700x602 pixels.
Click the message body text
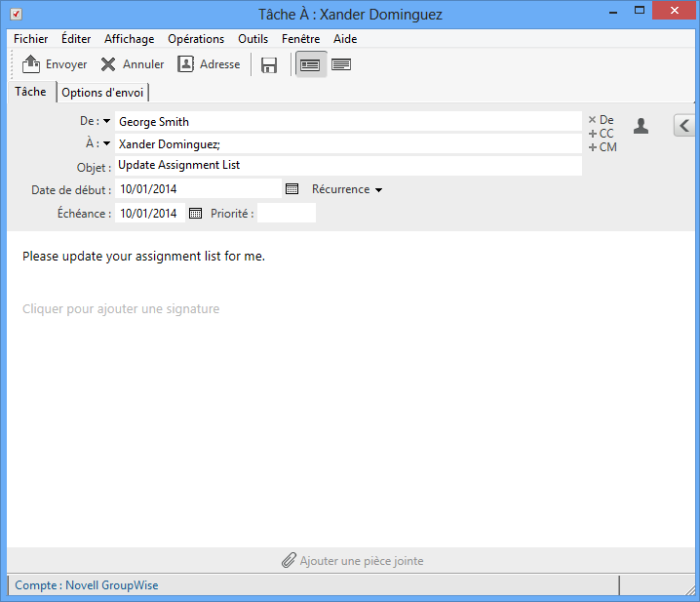pos(143,256)
